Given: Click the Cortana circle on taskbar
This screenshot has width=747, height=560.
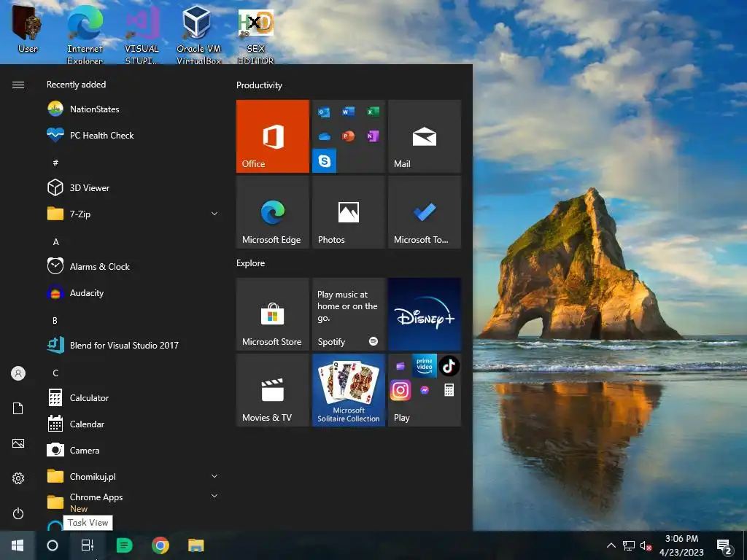Looking at the screenshot, I should [53, 545].
